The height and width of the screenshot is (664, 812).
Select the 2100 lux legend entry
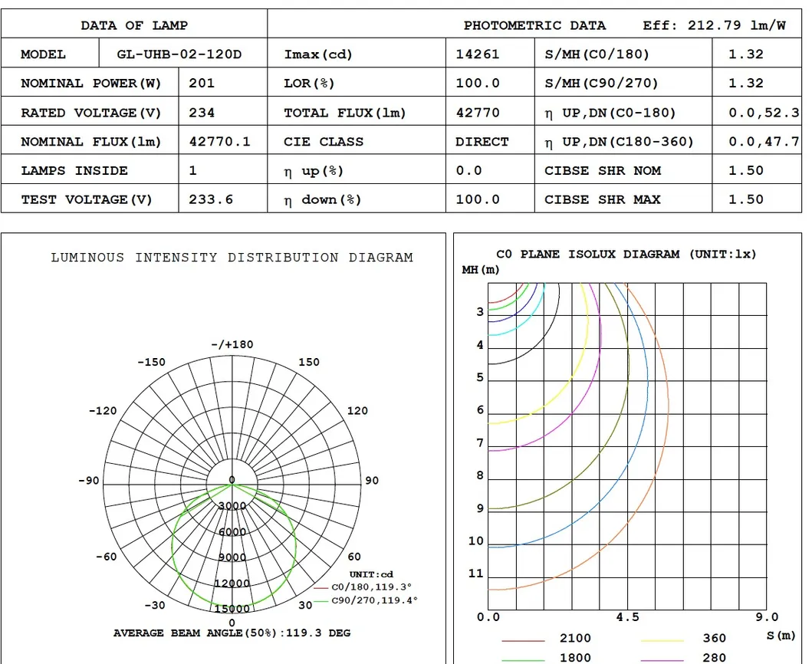click(574, 638)
